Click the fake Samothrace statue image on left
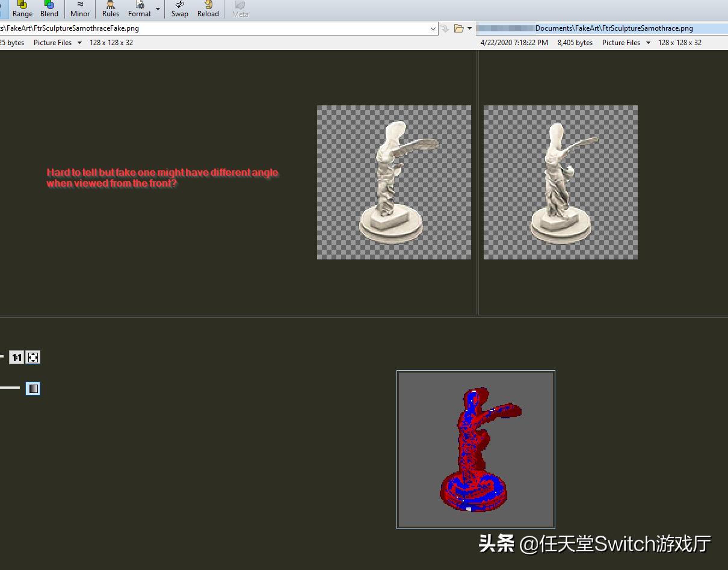 coord(394,182)
